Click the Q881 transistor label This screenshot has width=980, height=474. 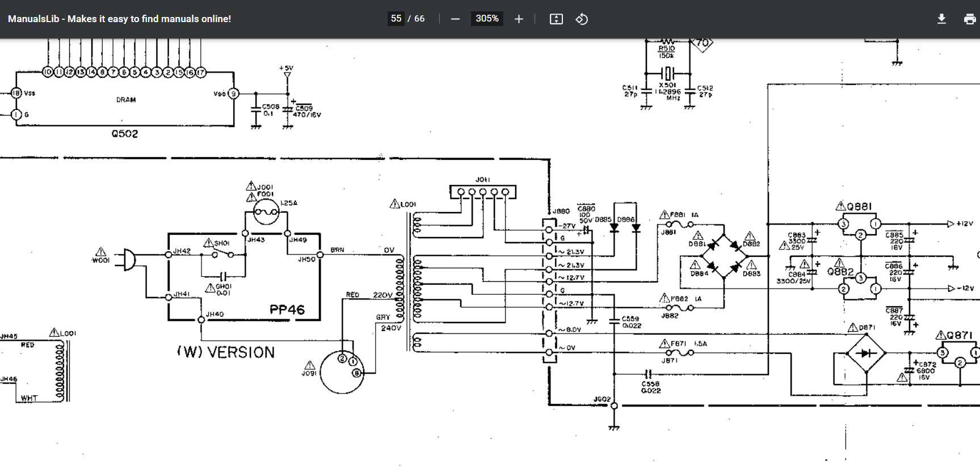pos(859,206)
